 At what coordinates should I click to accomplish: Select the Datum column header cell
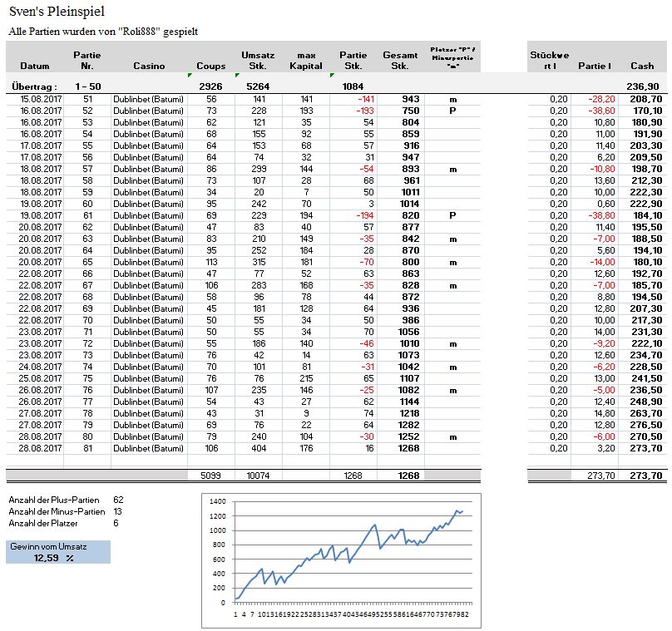35,66
